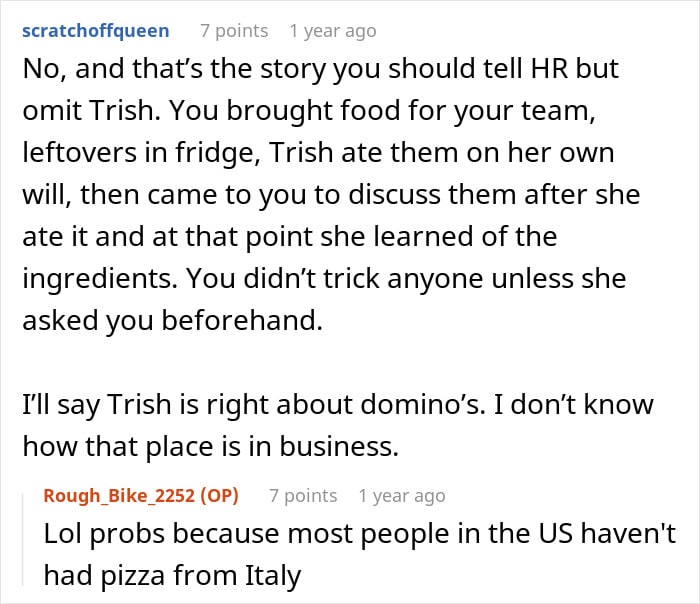700x604 pixels.
Task: Open Rough_Bike_2252's user profile
Action: 119,496
